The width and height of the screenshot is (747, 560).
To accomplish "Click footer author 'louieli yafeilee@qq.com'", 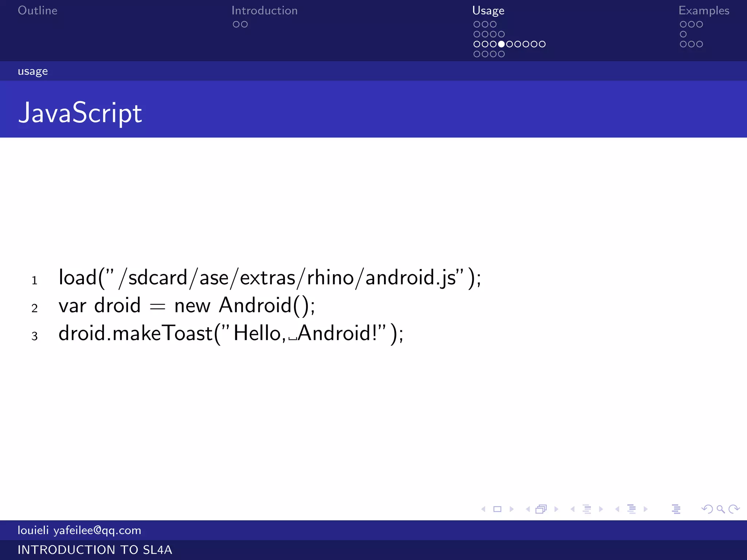I will (x=80, y=530).
